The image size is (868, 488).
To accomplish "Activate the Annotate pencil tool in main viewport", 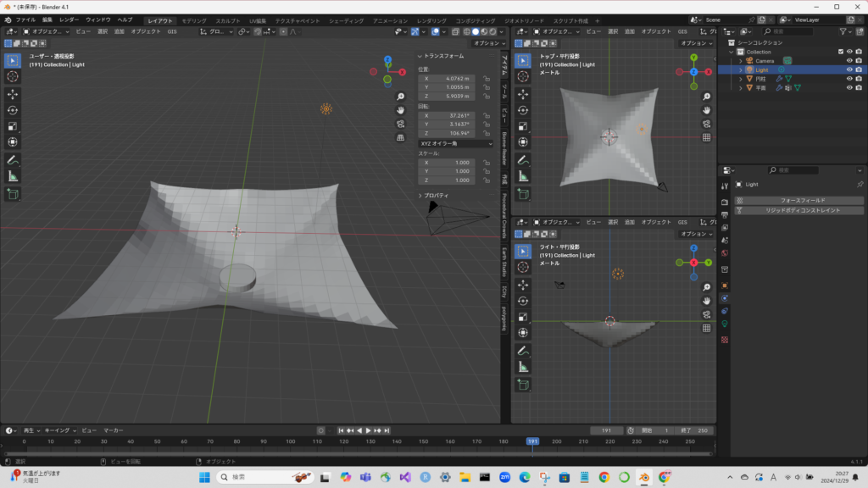I will point(13,159).
